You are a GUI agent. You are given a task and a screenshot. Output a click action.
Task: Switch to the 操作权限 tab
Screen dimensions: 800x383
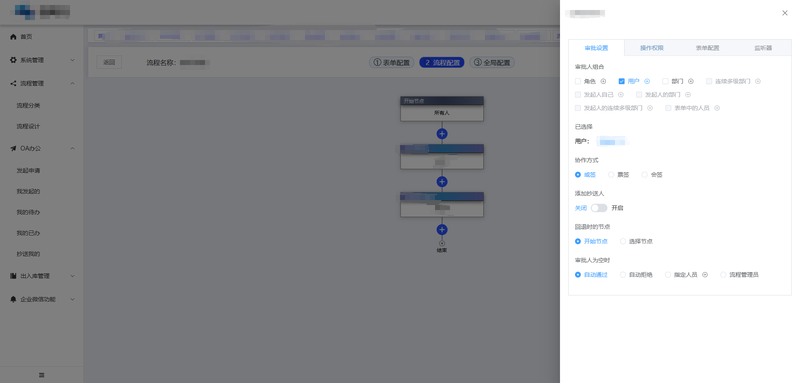[652, 48]
